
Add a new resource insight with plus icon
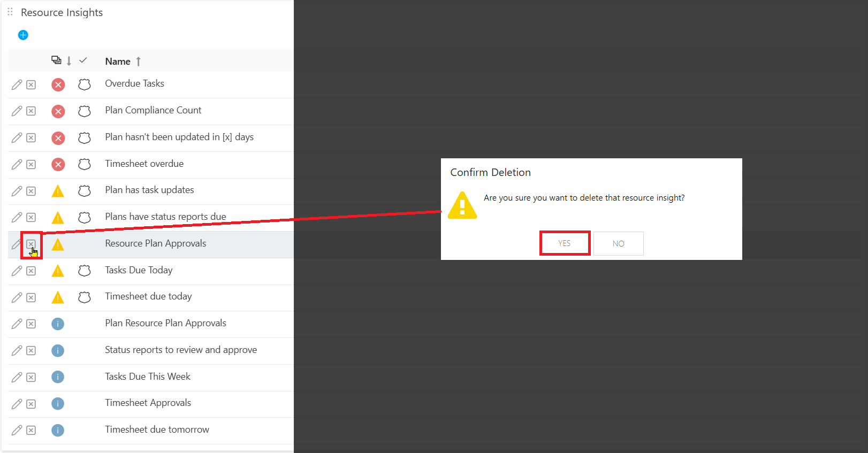(23, 35)
